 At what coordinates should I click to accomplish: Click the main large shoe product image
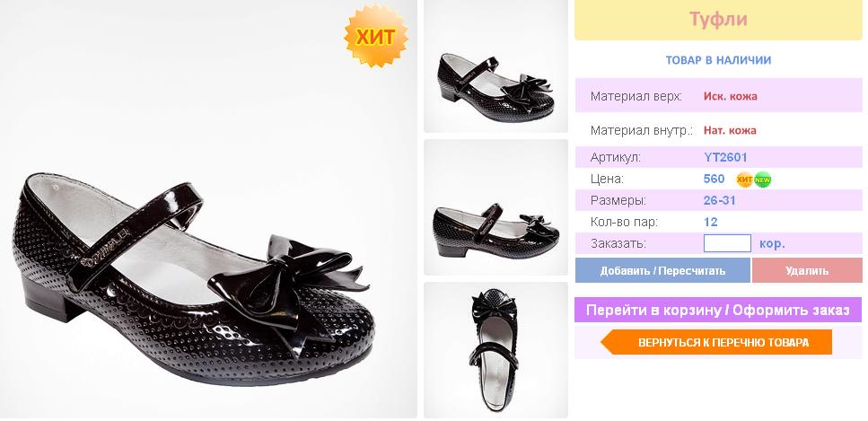[208, 209]
